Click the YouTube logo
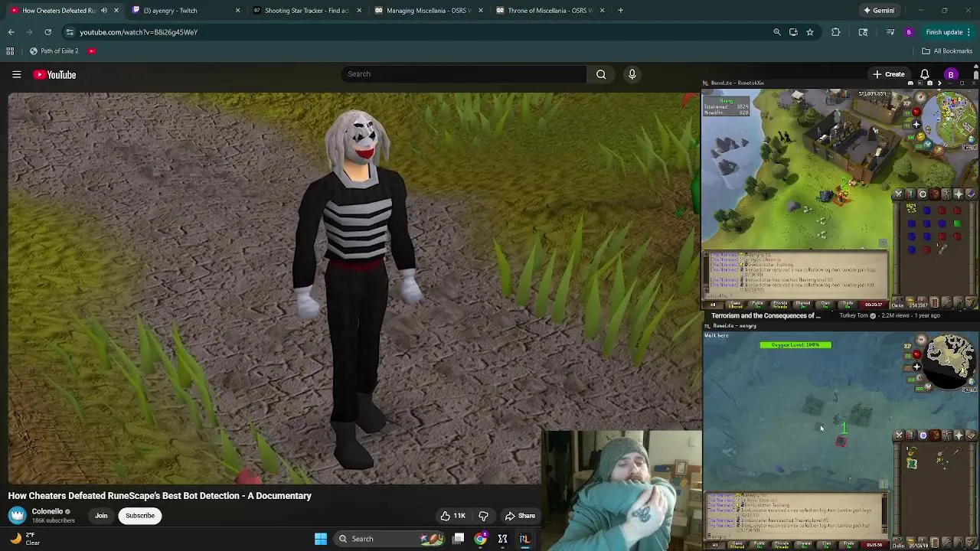The width and height of the screenshot is (980, 551). click(x=54, y=74)
